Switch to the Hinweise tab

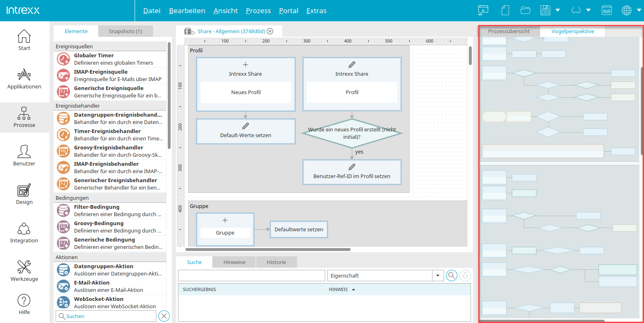(x=234, y=262)
